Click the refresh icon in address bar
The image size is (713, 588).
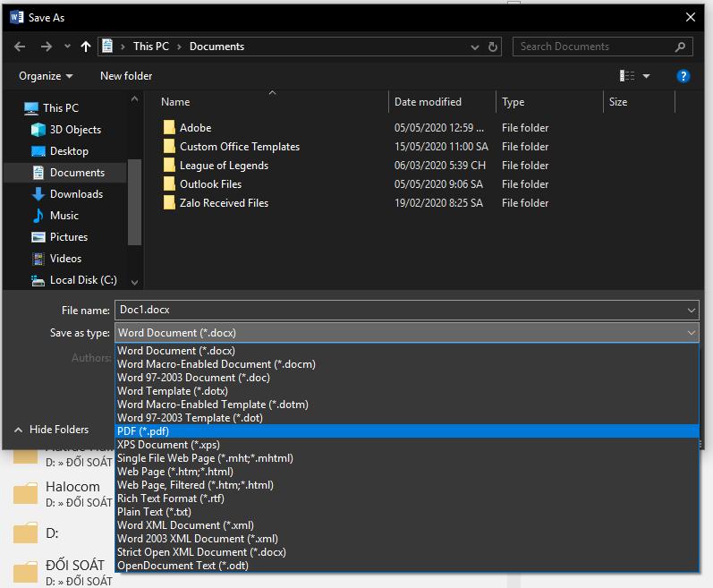(493, 47)
